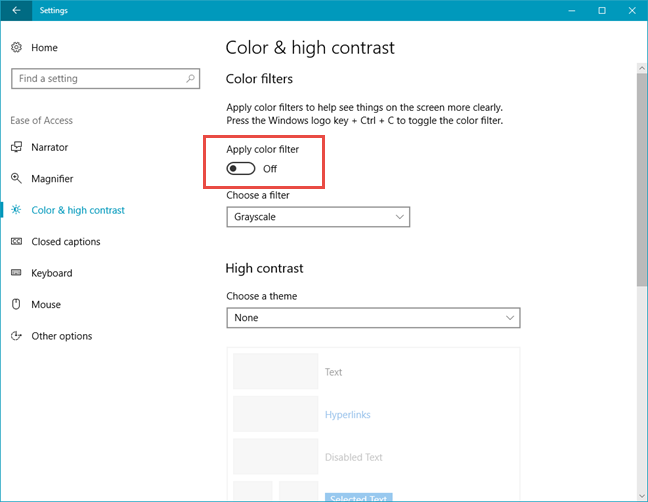Viewport: 648px width, 502px height.
Task: Click the Mouse icon in sidebar
Action: pos(16,304)
